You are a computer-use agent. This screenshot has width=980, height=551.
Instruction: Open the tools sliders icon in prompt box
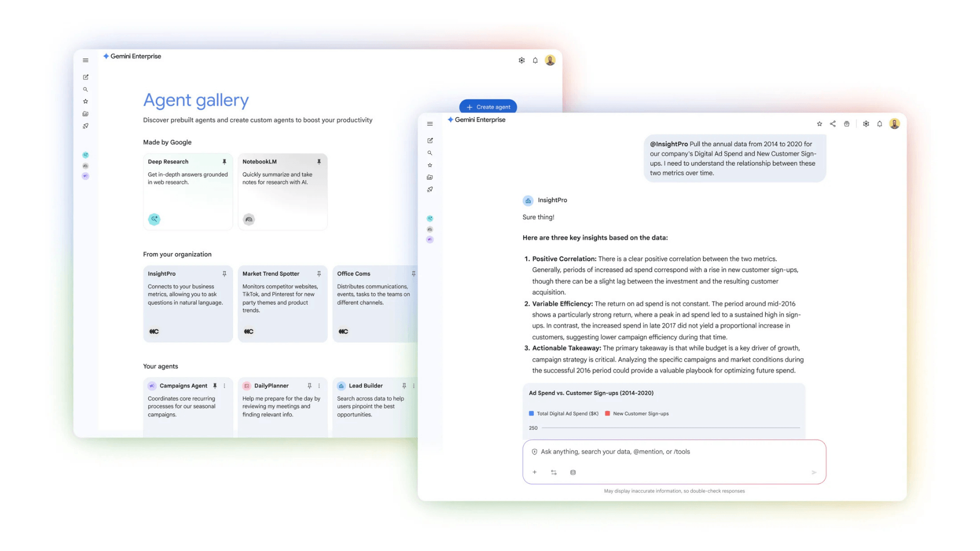point(554,472)
